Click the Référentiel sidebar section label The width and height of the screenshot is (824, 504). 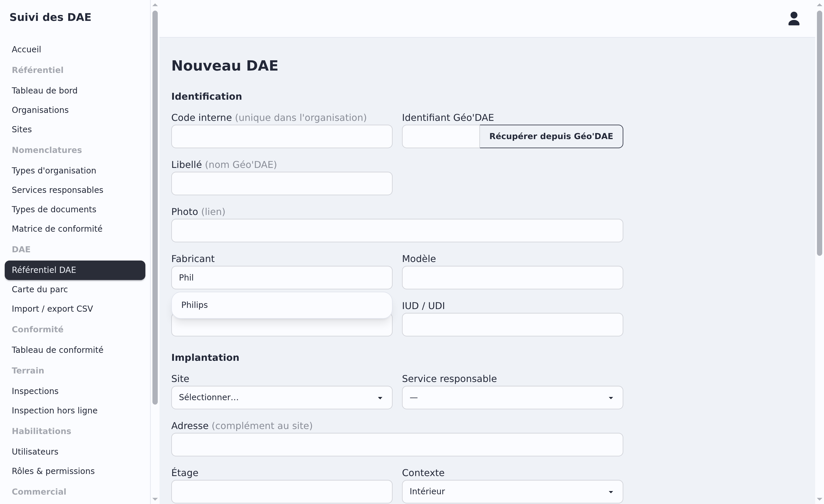pyautogui.click(x=37, y=70)
